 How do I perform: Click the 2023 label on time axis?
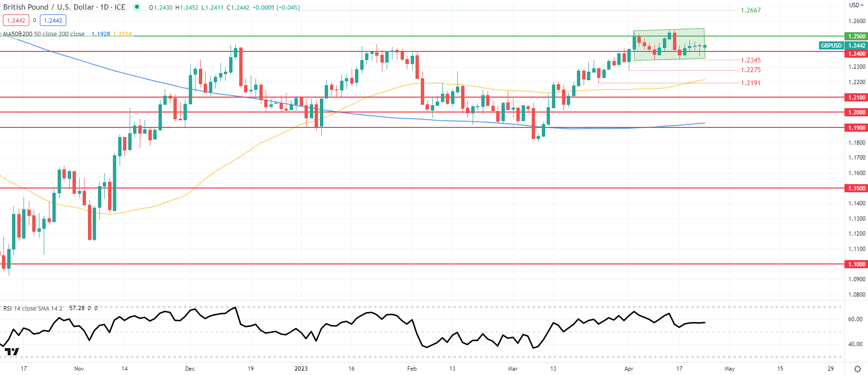[x=301, y=369]
